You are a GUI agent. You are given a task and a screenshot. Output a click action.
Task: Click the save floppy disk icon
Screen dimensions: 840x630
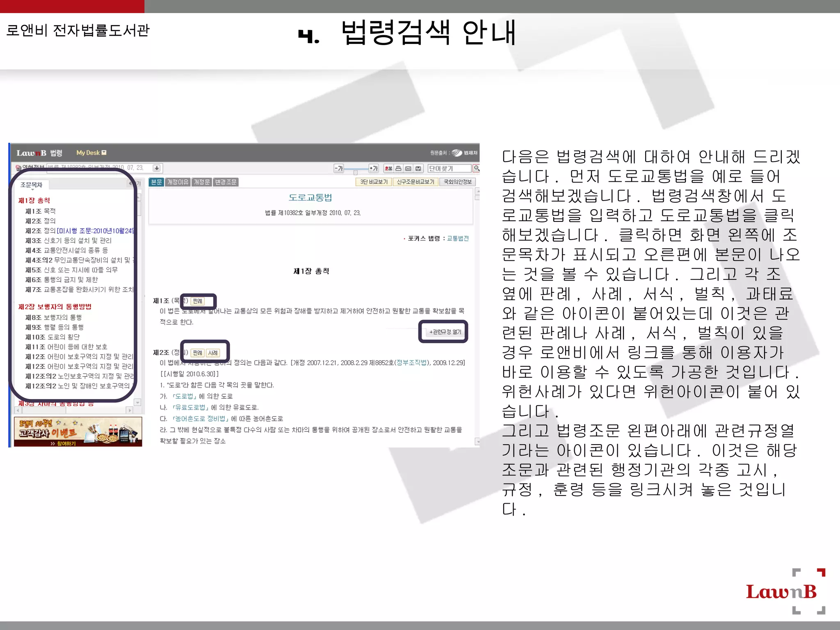tap(418, 169)
